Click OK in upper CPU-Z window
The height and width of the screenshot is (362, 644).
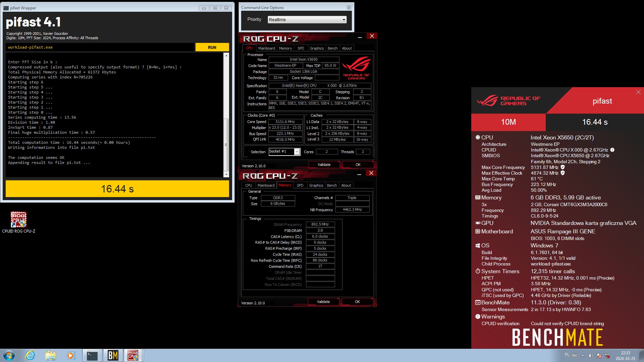tap(358, 165)
